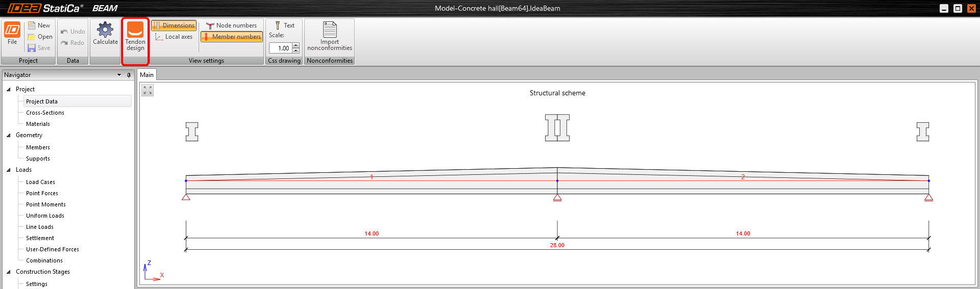This screenshot has height=289, width=980.
Task: Run Calculate with the gear icon
Action: [x=105, y=34]
